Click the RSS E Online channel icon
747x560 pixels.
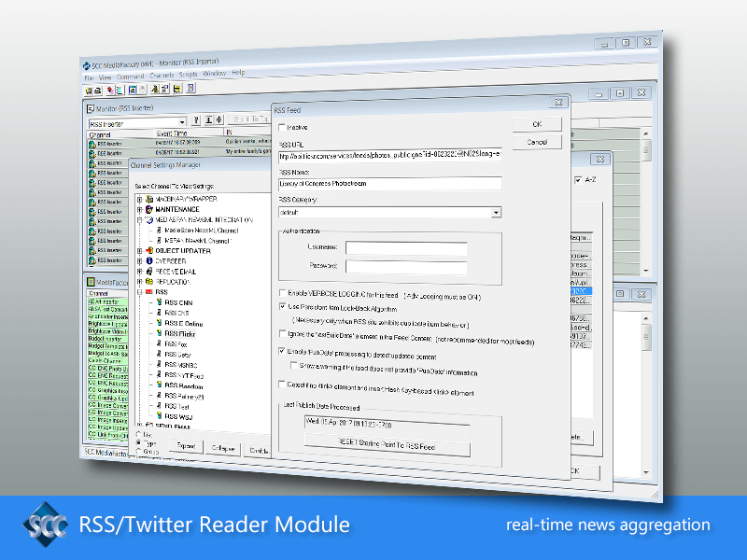(159, 323)
